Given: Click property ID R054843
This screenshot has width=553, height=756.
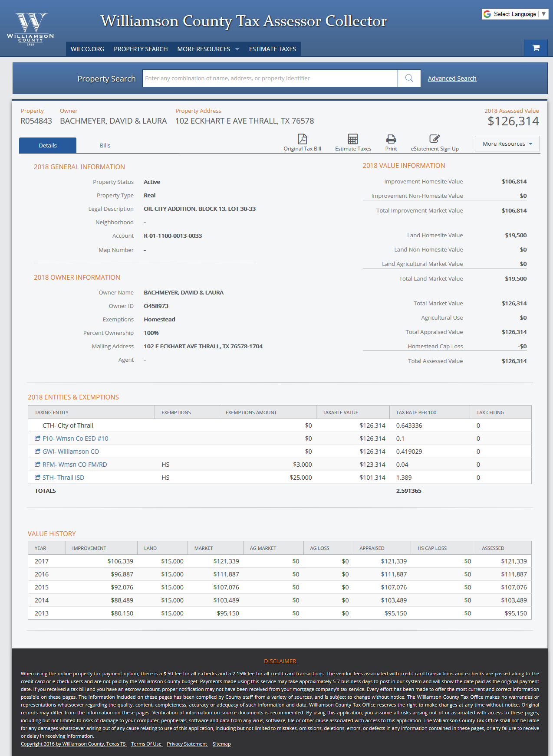Looking at the screenshot, I should (36, 121).
